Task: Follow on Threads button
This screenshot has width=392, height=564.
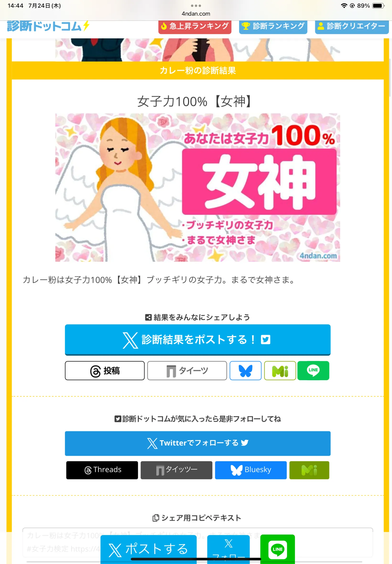Action: point(102,470)
